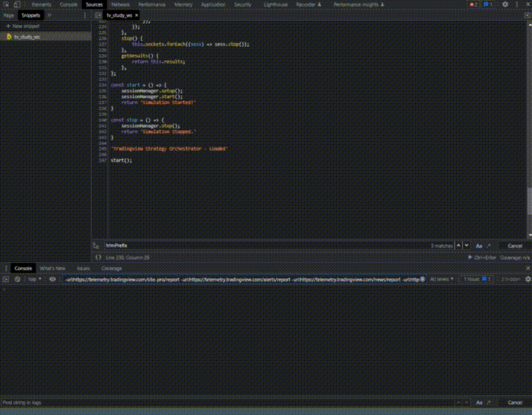
Task: Open the Issues drawer tab
Action: 83,268
